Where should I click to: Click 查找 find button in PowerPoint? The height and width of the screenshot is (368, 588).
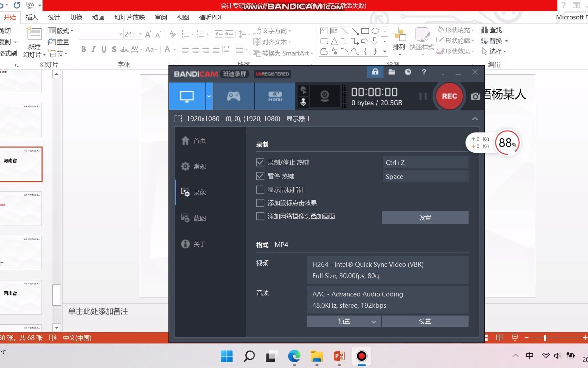491,30
